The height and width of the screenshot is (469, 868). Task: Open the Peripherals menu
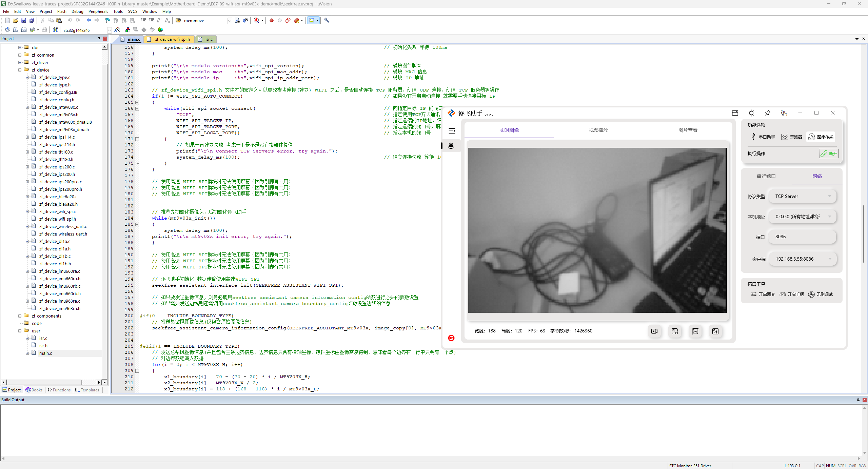click(98, 11)
